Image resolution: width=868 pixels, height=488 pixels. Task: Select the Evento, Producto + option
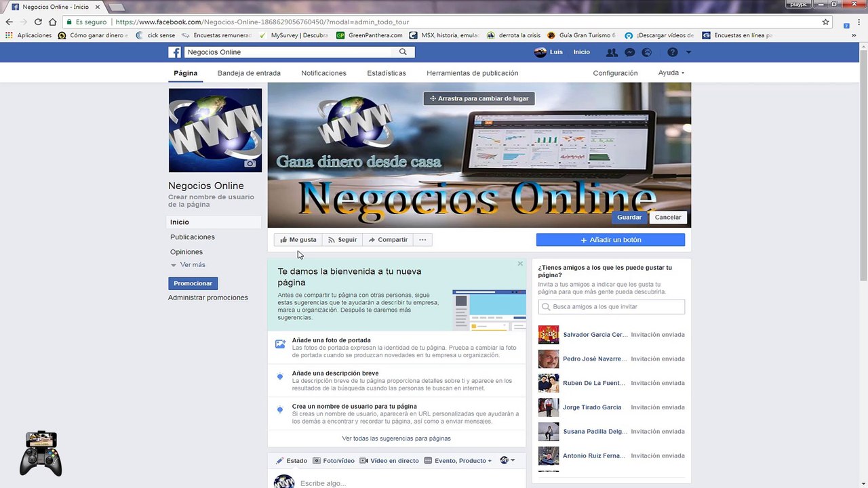(458, 461)
